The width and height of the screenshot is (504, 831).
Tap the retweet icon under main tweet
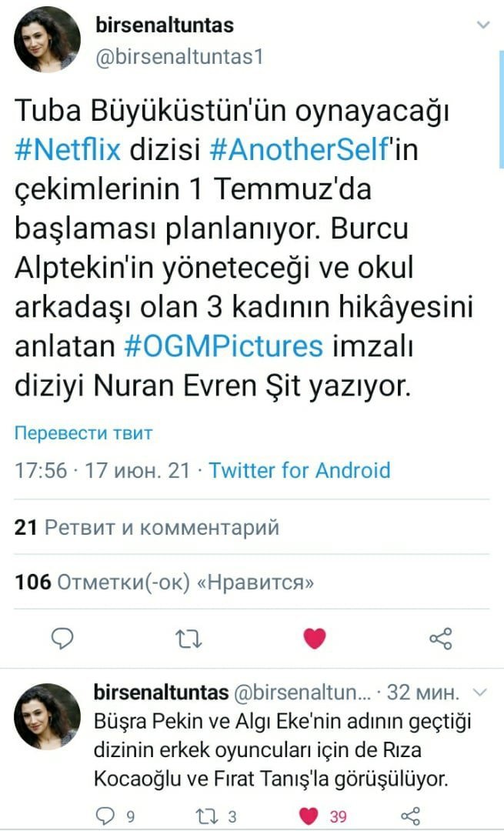(189, 639)
